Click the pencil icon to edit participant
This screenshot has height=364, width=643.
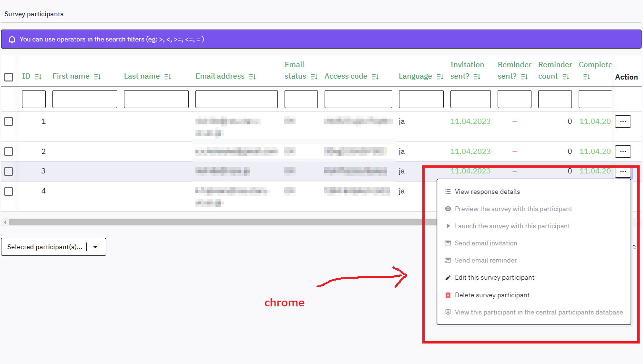click(x=448, y=278)
